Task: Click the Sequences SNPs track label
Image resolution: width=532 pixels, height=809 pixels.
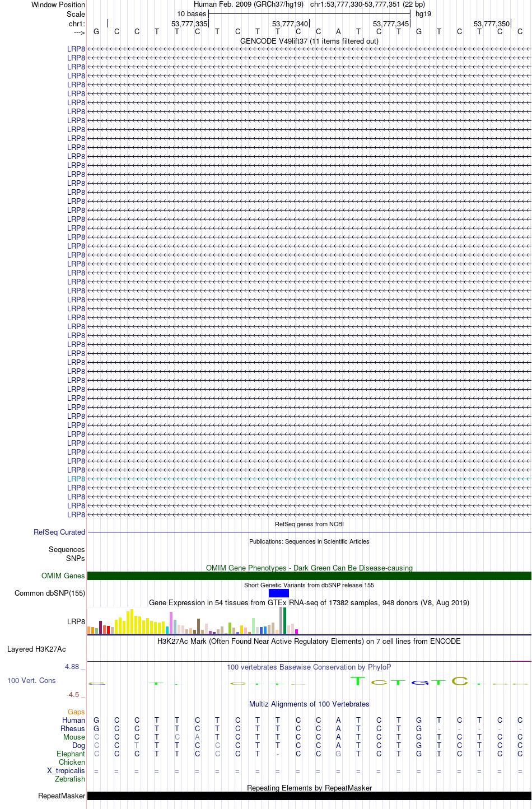Action: pyautogui.click(x=67, y=554)
